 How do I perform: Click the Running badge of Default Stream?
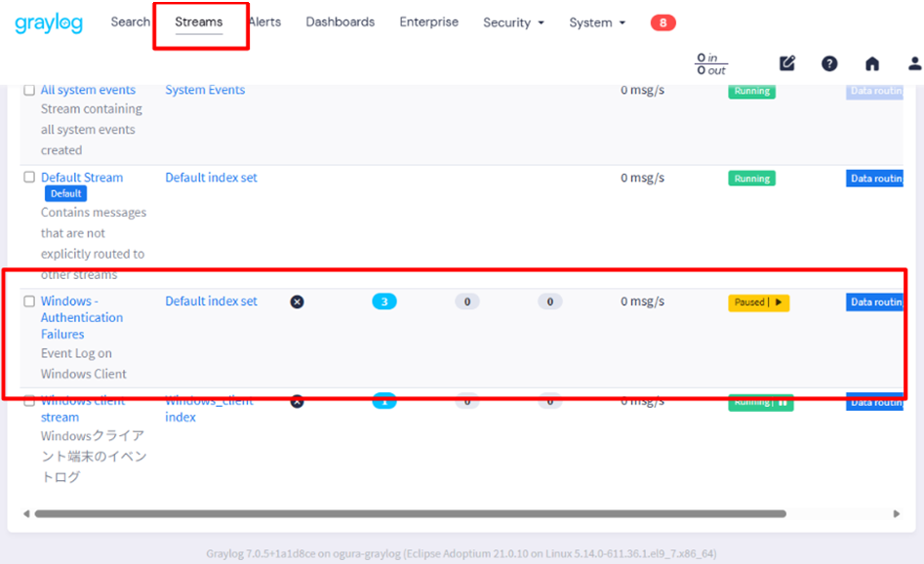[x=752, y=178]
